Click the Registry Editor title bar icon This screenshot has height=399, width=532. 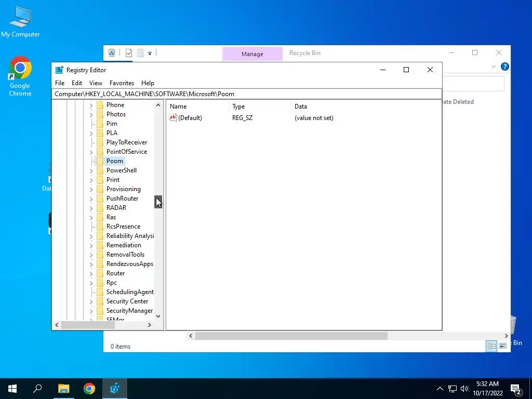59,70
